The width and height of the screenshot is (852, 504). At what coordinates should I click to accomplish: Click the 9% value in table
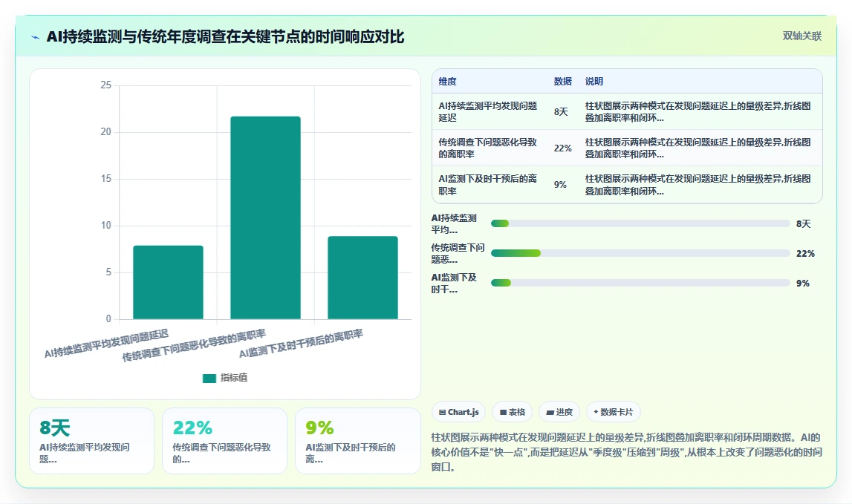point(560,185)
